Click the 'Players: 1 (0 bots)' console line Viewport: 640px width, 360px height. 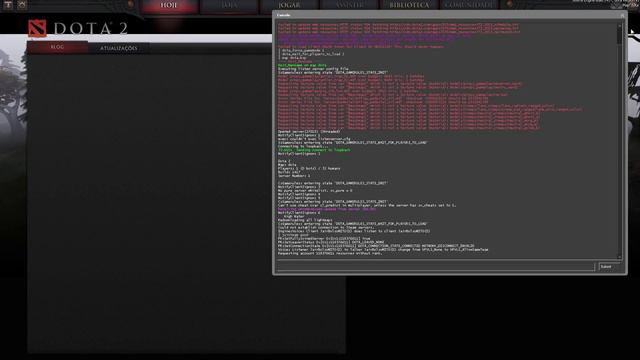(x=309, y=169)
